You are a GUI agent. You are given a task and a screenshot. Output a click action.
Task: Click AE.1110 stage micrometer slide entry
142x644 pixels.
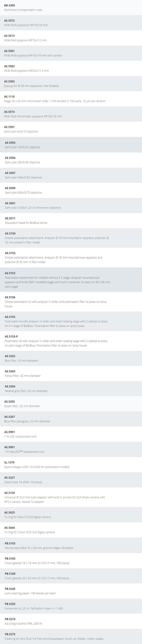(71, 99)
